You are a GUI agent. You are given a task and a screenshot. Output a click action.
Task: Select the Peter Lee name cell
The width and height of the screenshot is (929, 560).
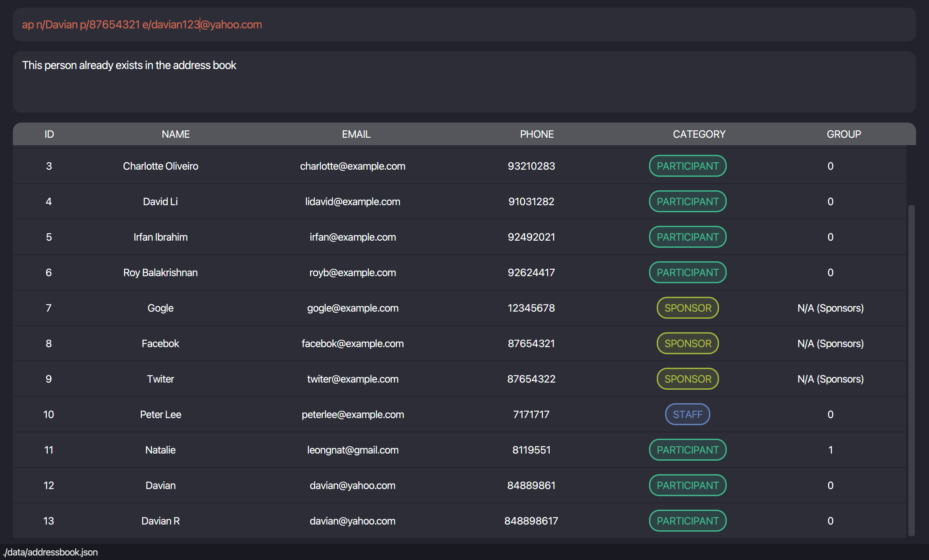(x=161, y=414)
